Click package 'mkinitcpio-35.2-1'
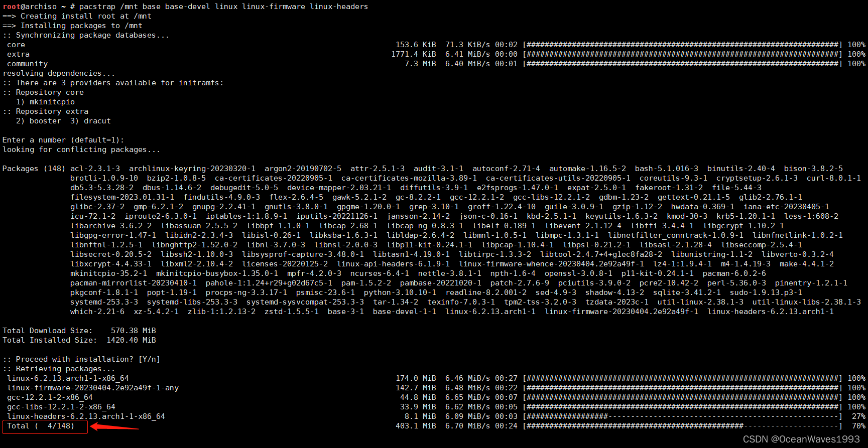The width and height of the screenshot is (868, 448). click(x=108, y=273)
